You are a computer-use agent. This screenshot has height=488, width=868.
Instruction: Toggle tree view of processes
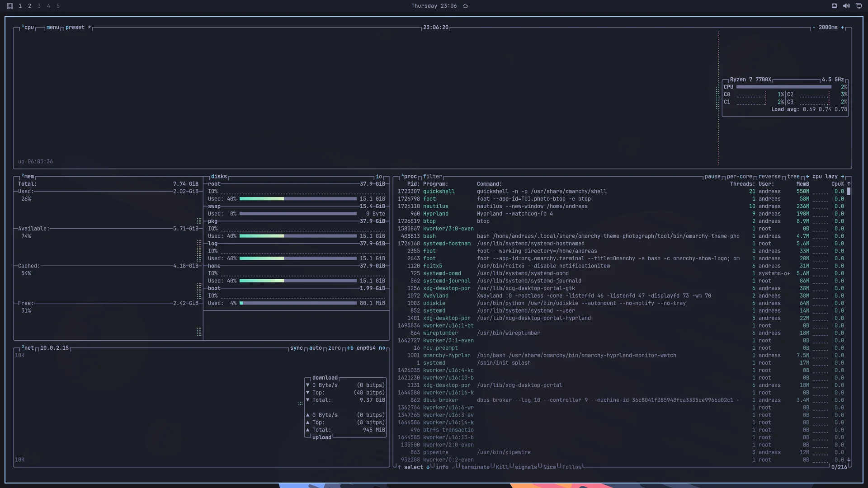tap(793, 177)
